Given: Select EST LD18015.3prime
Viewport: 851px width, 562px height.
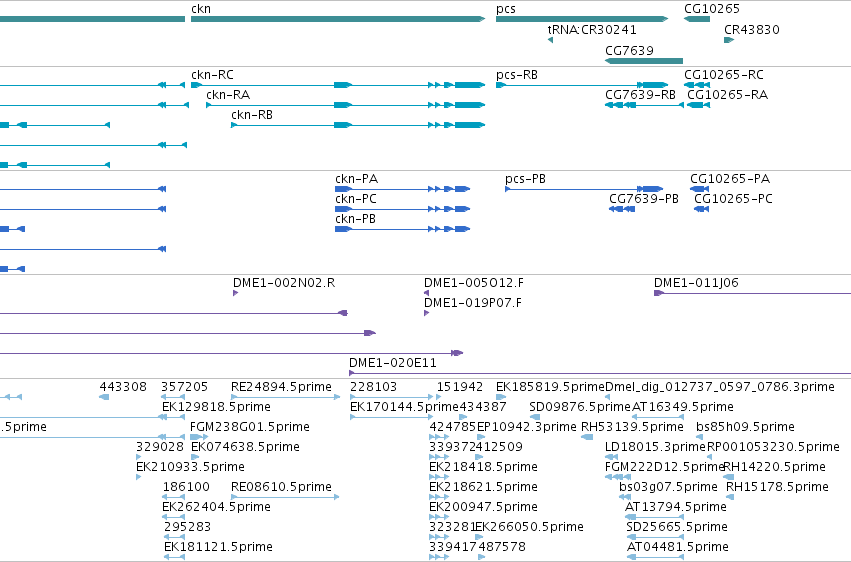Looking at the screenshot, I should [656, 448].
